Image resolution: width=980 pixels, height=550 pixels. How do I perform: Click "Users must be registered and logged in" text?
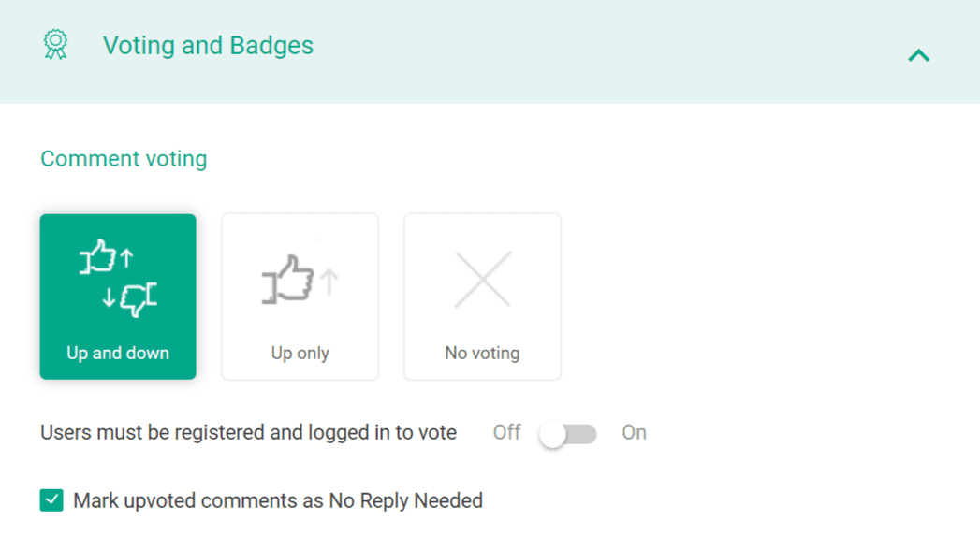[x=248, y=433]
